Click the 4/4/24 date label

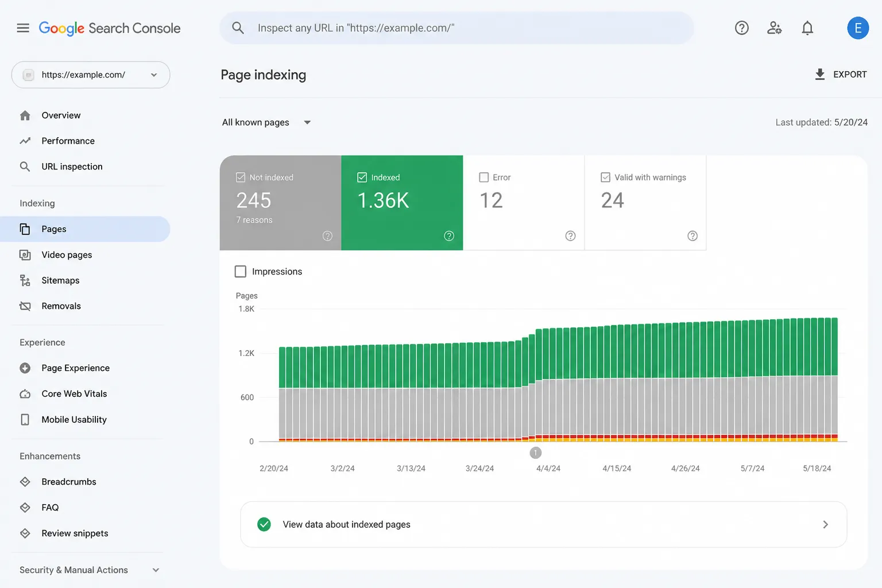(x=548, y=469)
